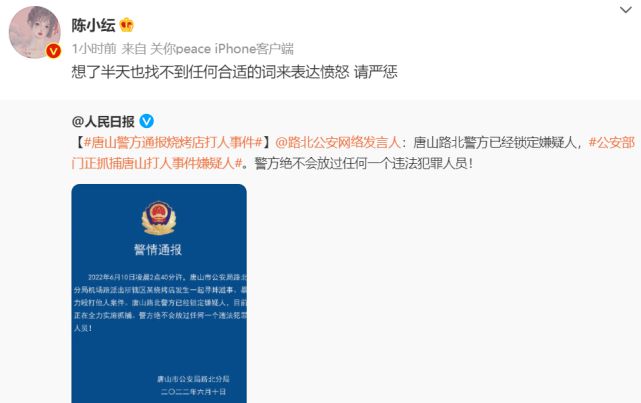
Task: Open hashtag #唐山警方通报烧烤店打人事件#
Action: 173,142
